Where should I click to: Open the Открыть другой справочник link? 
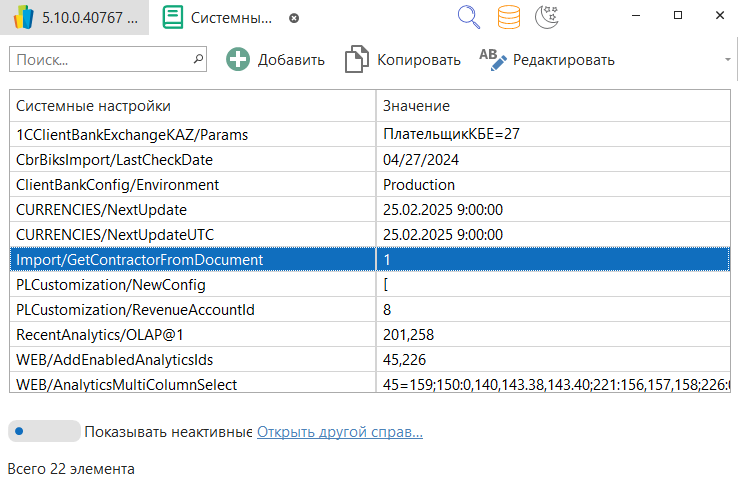click(340, 432)
